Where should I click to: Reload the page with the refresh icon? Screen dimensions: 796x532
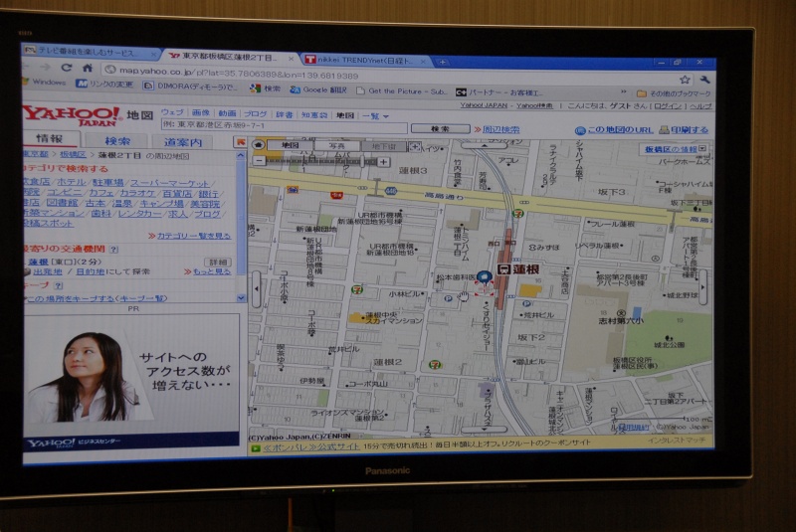point(66,67)
